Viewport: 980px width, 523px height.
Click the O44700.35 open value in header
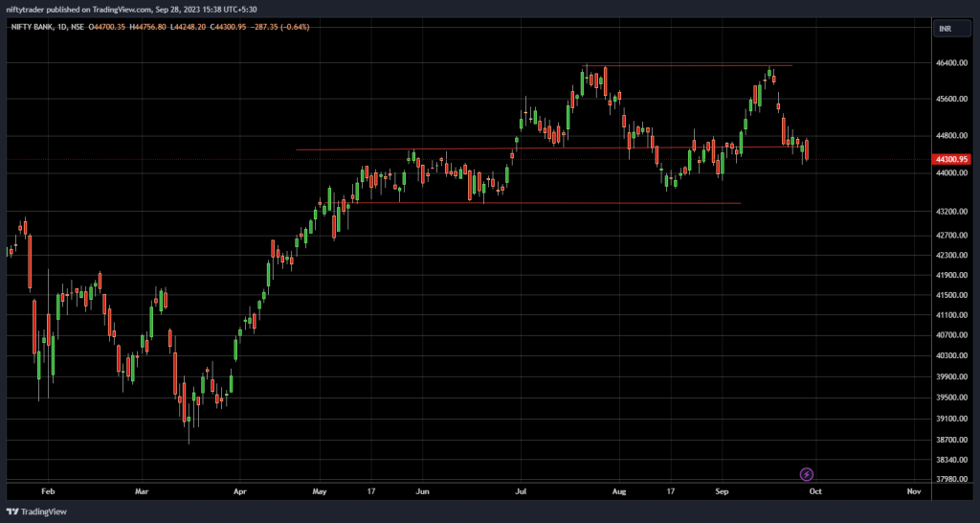pos(107,27)
